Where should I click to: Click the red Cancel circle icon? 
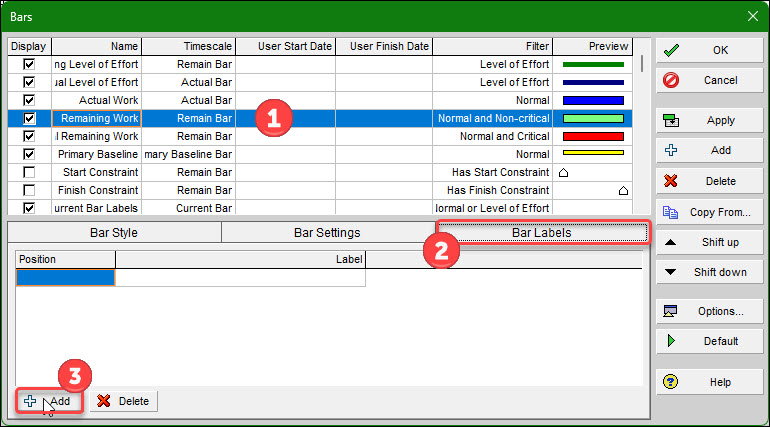tap(671, 80)
